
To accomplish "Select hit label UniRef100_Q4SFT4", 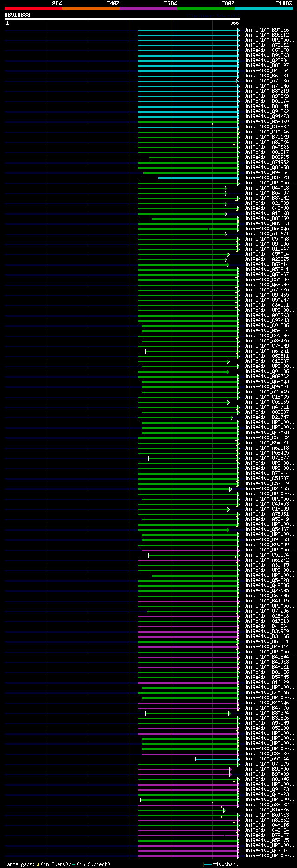I will (266, 850).
